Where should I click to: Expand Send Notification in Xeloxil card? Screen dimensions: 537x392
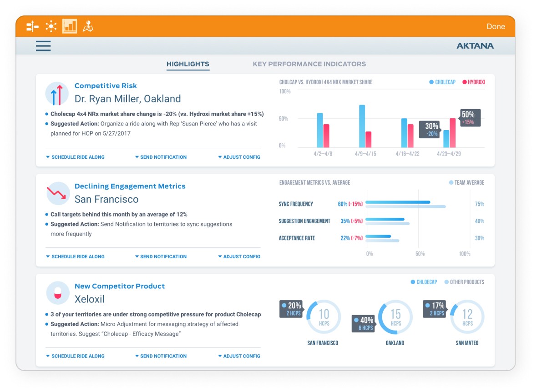(161, 356)
